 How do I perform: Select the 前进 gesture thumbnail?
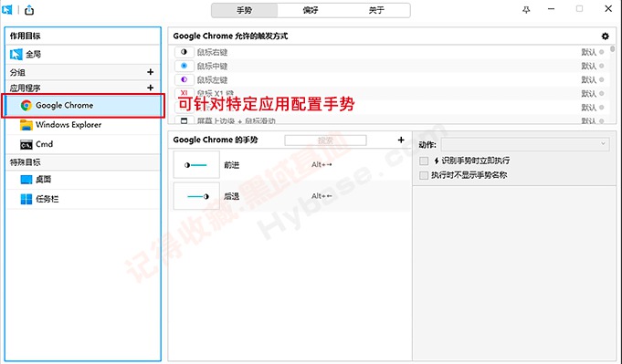pyautogui.click(x=196, y=165)
